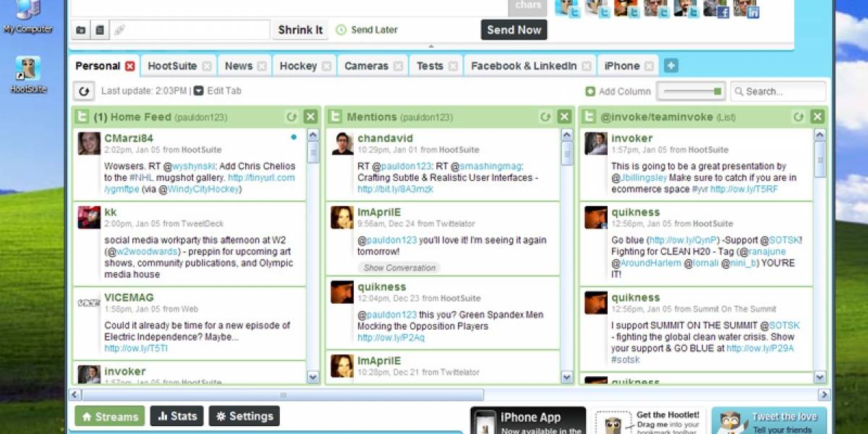Open the Edit Tab dropdown

click(217, 91)
